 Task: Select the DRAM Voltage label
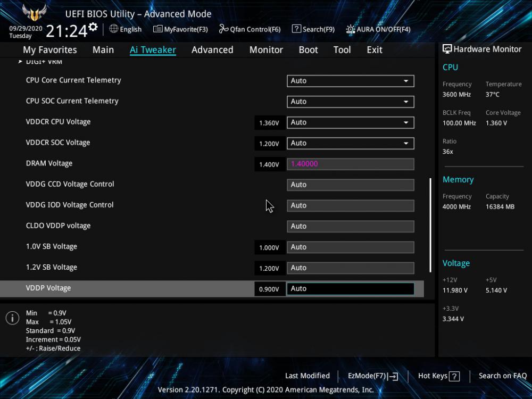pos(49,163)
